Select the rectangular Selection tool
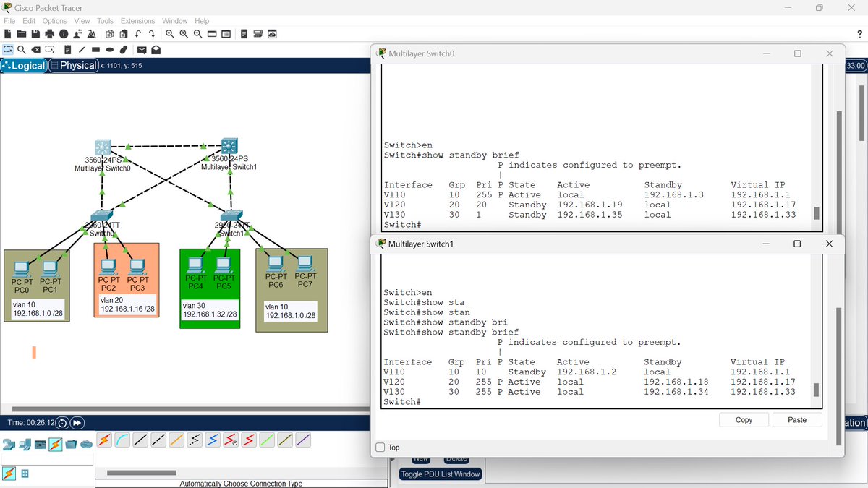Viewport: 868px width, 488px height. coord(9,49)
